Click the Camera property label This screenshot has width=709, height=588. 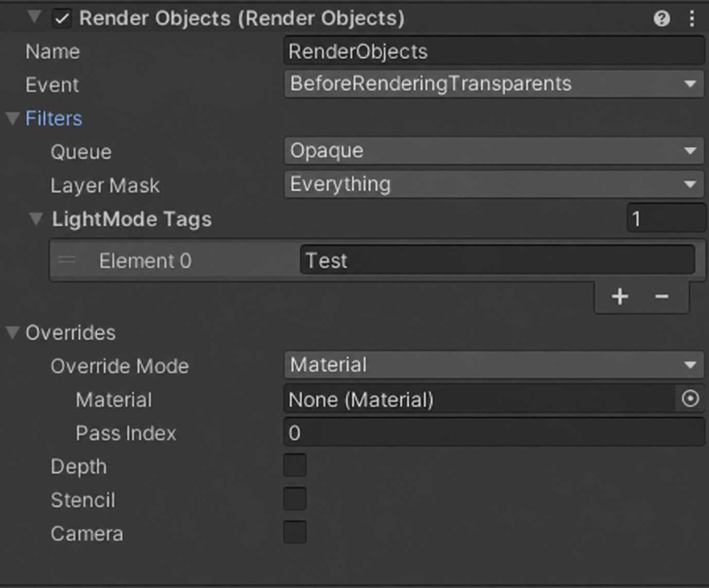click(87, 533)
